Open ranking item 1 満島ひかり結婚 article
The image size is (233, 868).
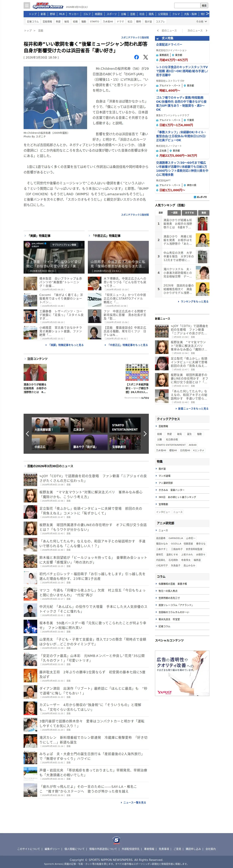(x=182, y=224)
